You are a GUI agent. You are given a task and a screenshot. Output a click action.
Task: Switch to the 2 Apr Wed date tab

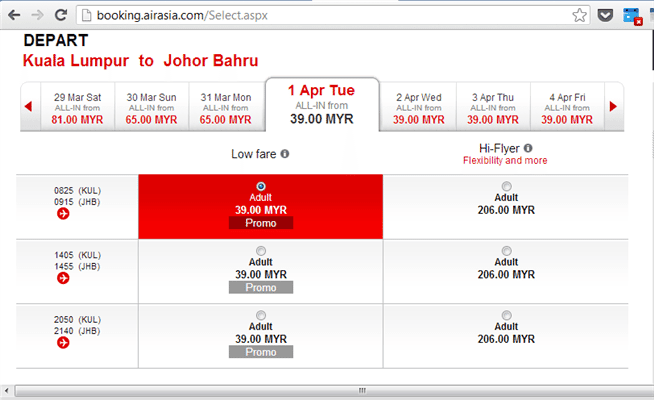[418, 108]
